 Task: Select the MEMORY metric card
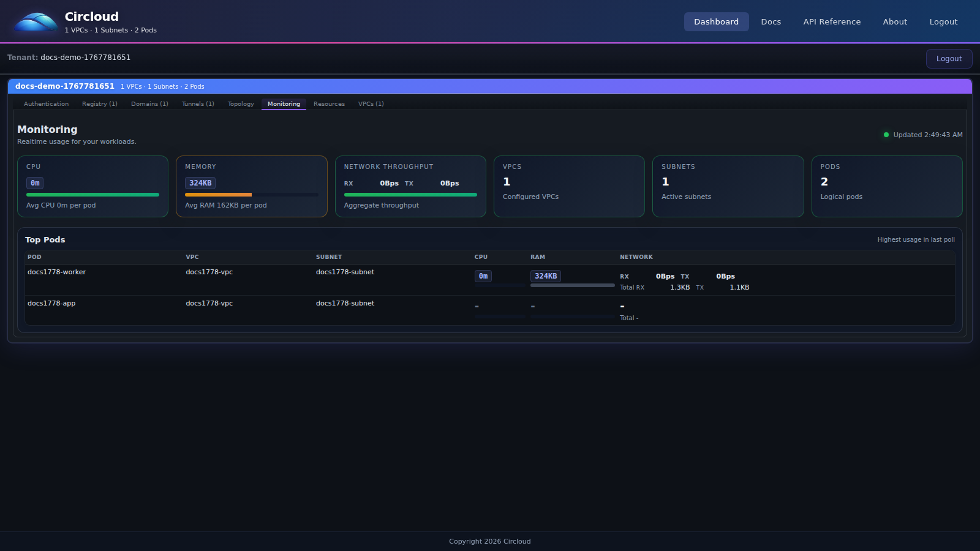(x=251, y=186)
